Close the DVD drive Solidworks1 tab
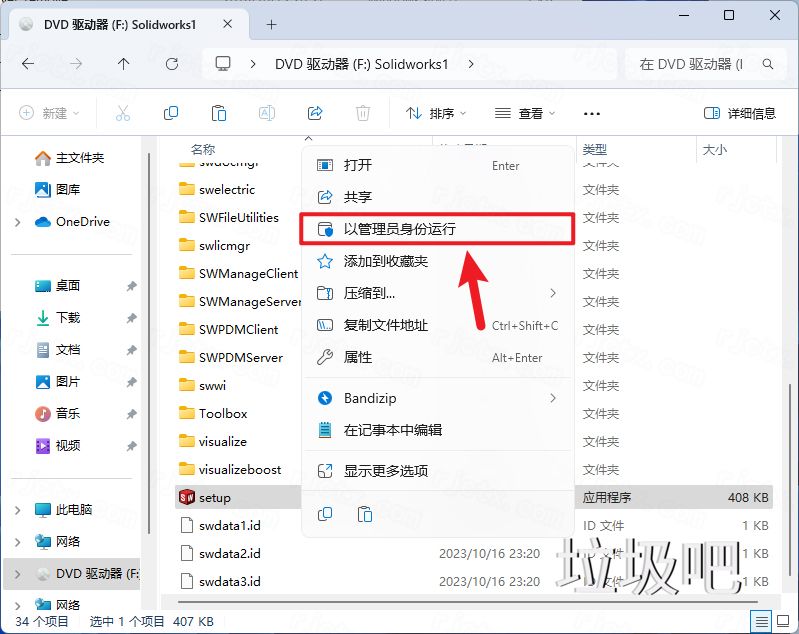799x634 pixels. point(228,24)
